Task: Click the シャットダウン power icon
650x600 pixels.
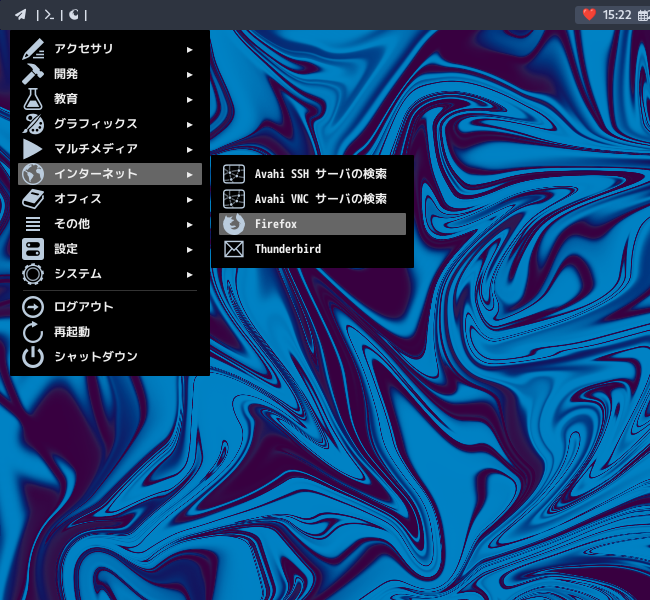Action: [33, 357]
